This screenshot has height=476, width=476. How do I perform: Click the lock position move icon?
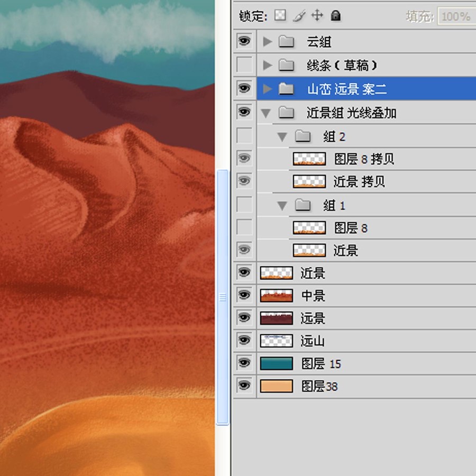click(x=317, y=15)
